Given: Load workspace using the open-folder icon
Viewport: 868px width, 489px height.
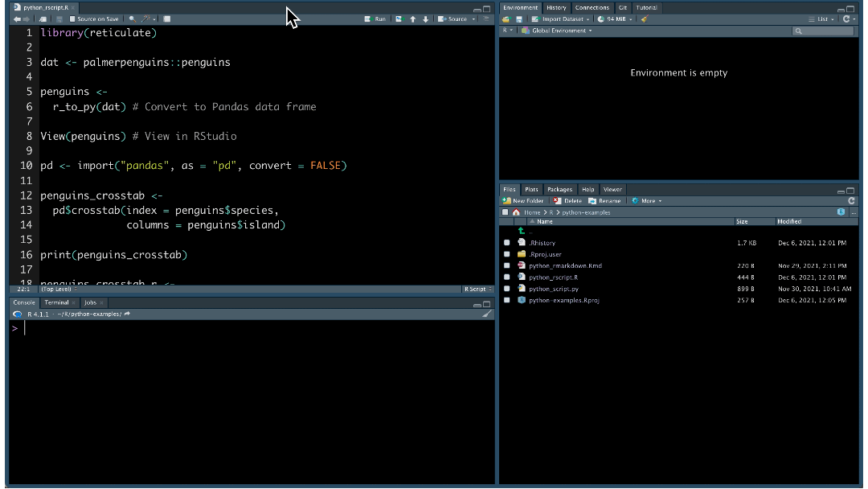Looking at the screenshot, I should [505, 18].
